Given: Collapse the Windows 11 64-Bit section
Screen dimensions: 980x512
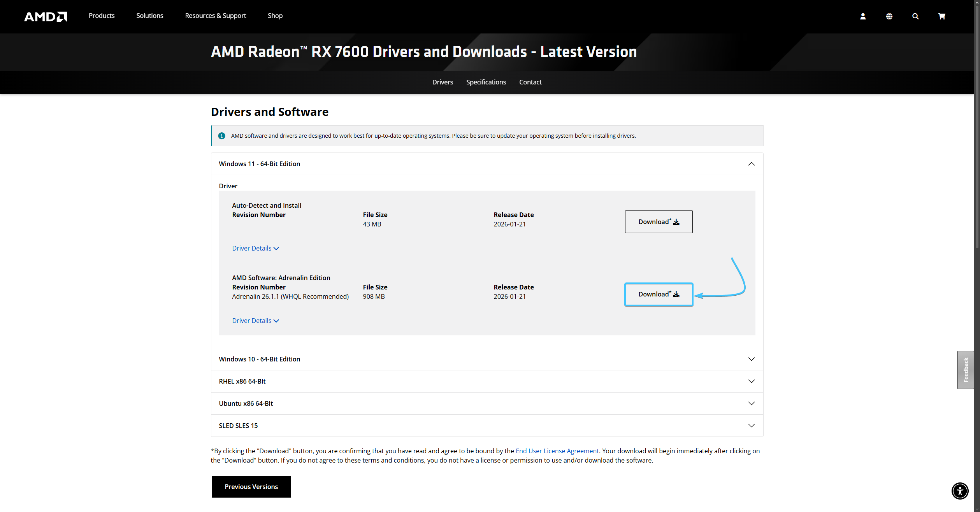Looking at the screenshot, I should click(751, 164).
